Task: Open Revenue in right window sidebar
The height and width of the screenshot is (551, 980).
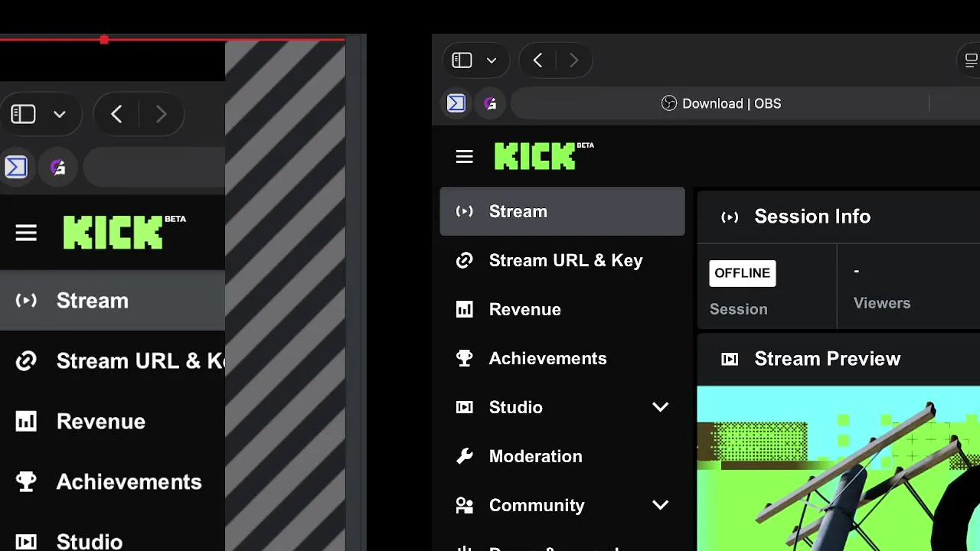Action: pyautogui.click(x=562, y=309)
